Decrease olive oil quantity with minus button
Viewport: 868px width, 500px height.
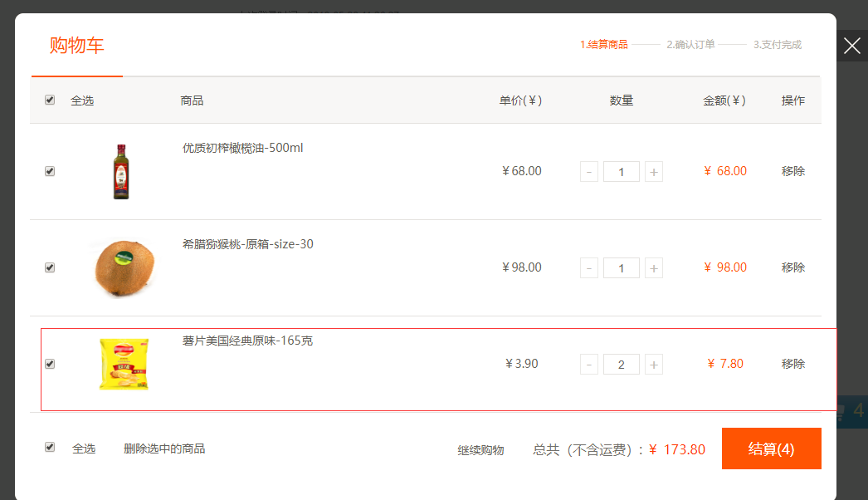(x=589, y=172)
